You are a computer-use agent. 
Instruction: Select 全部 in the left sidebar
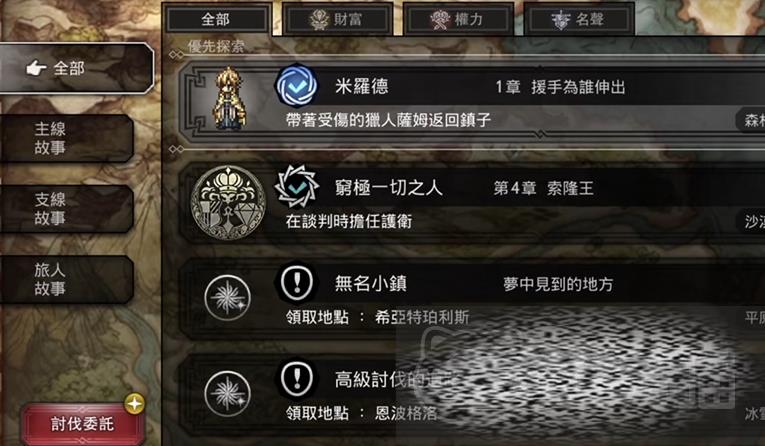click(76, 68)
